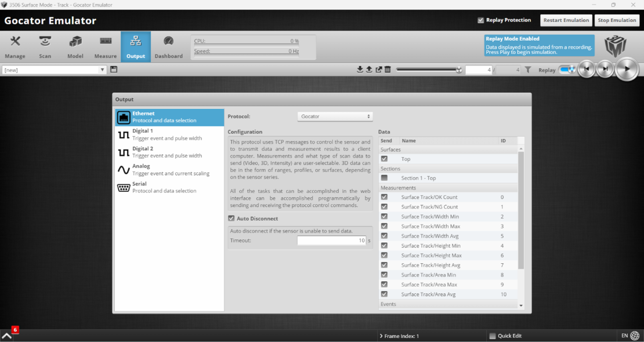Expand the log panel with up chevron
Image resolution: width=644 pixels, height=342 pixels.
tap(6, 336)
